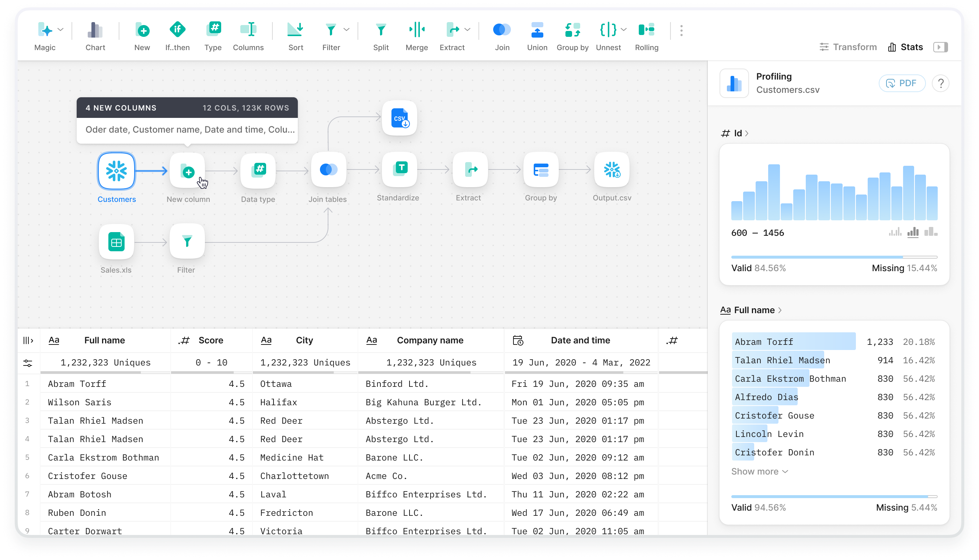Image resolution: width=979 pixels, height=560 pixels.
Task: Click the Chart icon in the toolbar
Action: 95,30
